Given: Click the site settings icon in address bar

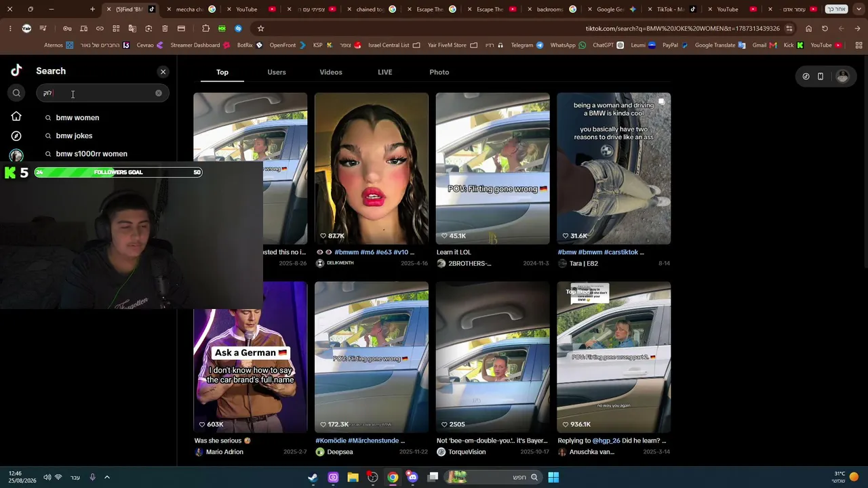Looking at the screenshot, I should (x=789, y=28).
